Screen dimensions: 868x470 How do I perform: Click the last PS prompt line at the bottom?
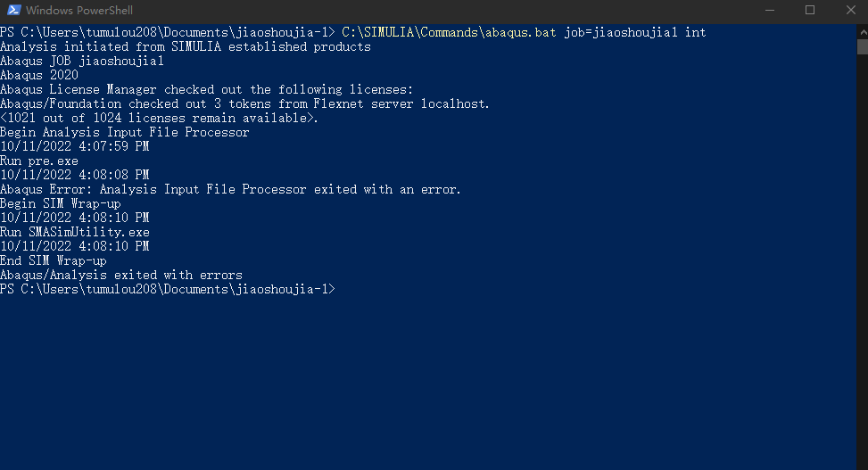167,289
